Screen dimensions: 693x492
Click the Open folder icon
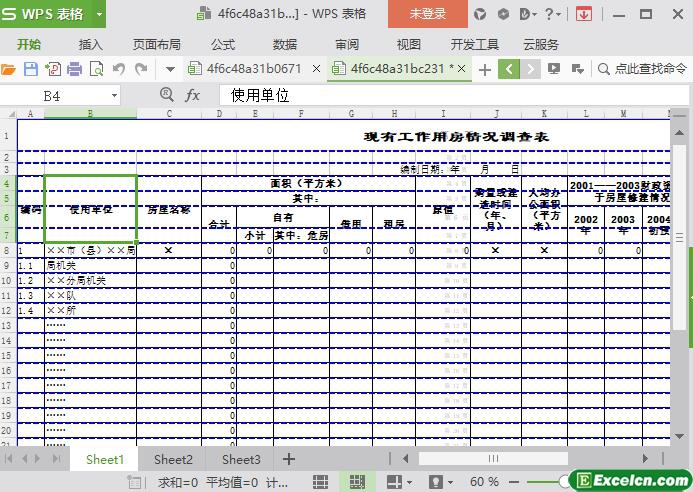point(9,69)
